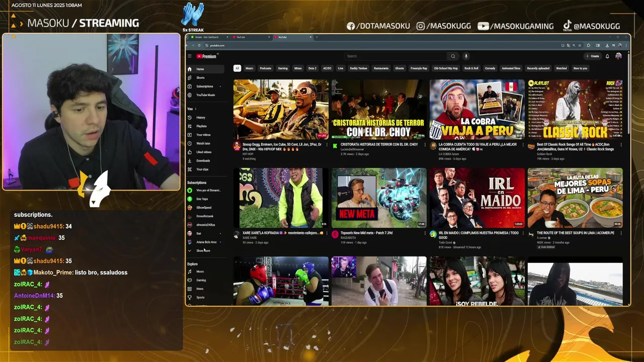
Task: Open Subscriptions in the sidebar
Action: click(205, 86)
